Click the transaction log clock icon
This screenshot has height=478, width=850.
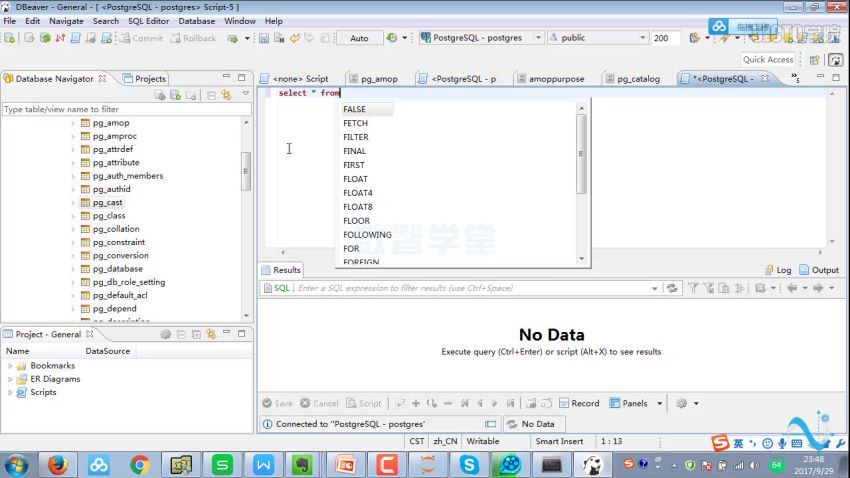point(391,38)
